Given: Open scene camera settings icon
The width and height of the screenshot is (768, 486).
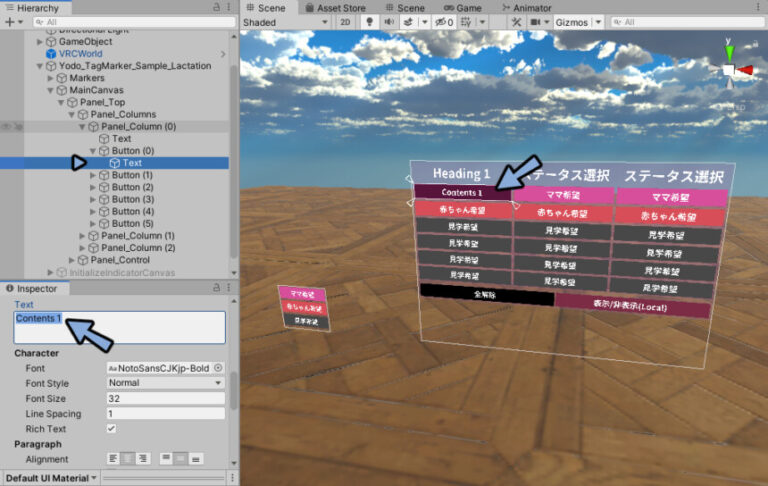Looking at the screenshot, I should (x=535, y=22).
